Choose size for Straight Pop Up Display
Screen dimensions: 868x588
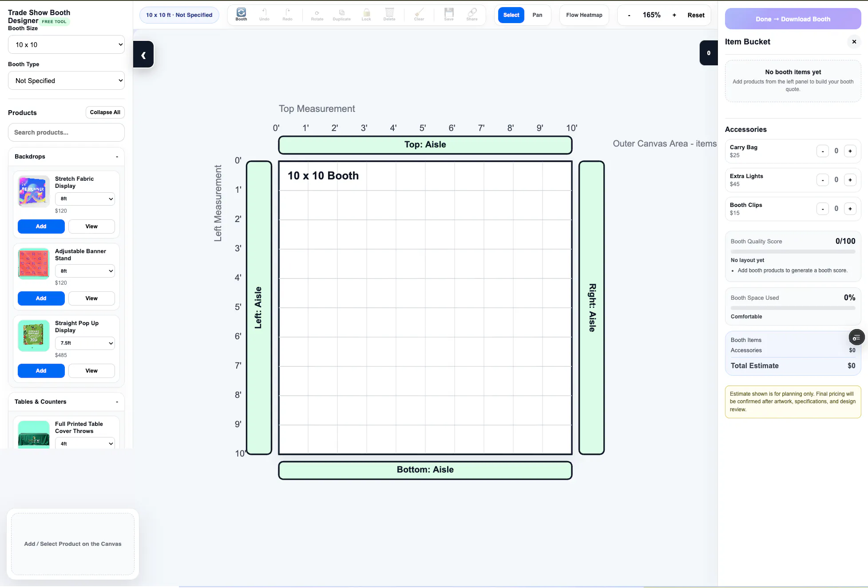pos(85,343)
